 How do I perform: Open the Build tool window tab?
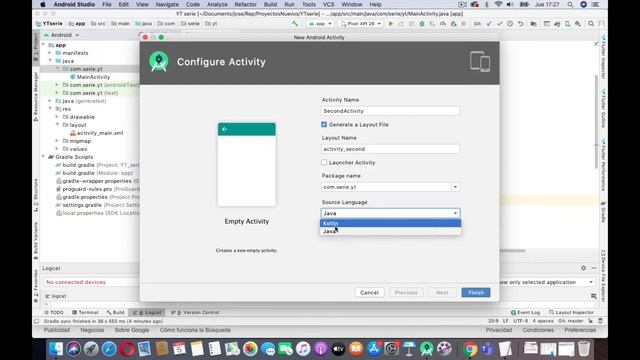116,312
